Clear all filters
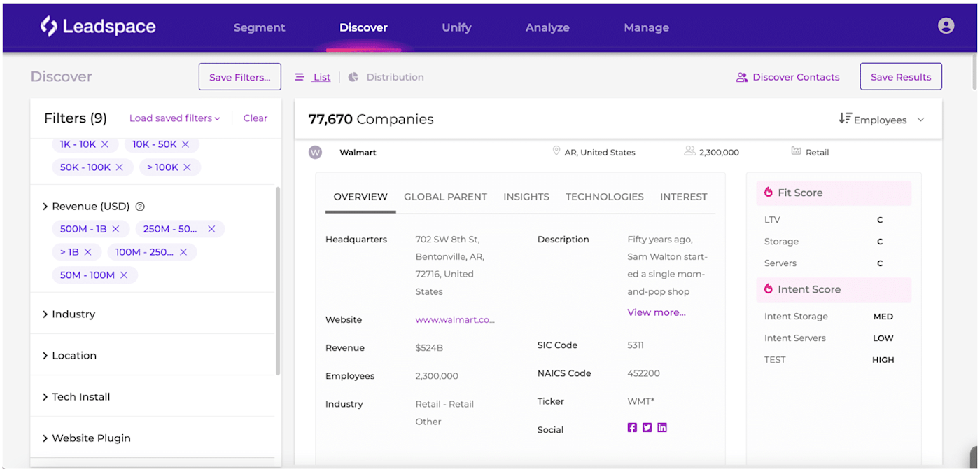This screenshot has height=472, width=980. (x=255, y=118)
